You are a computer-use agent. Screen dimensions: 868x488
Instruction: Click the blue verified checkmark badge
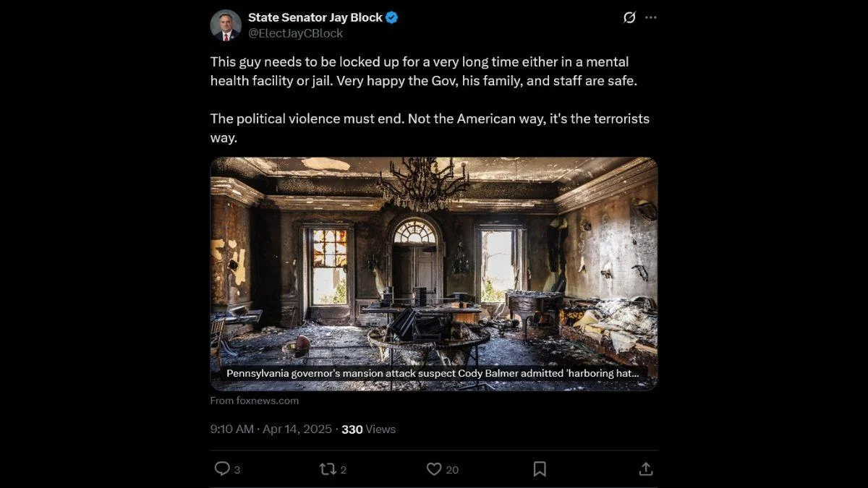point(391,17)
